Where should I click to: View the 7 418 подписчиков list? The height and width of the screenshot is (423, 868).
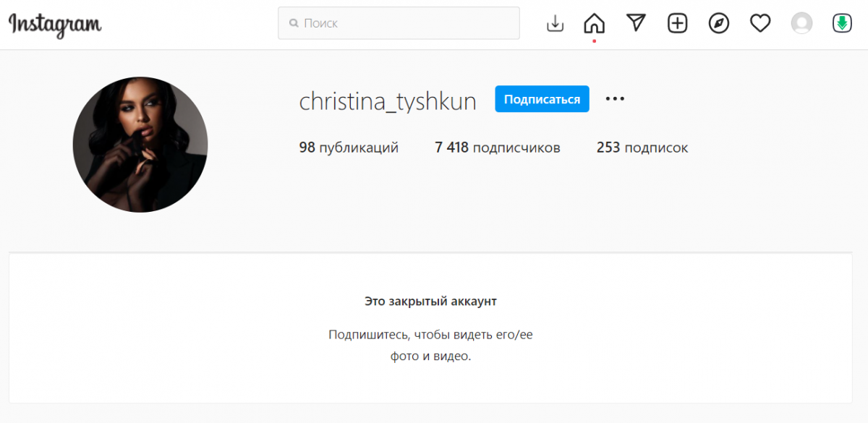click(x=498, y=148)
